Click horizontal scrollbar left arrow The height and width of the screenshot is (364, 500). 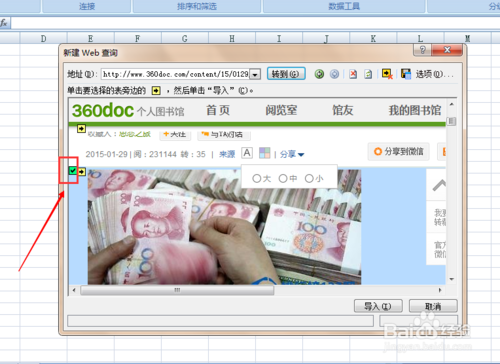tap(74, 290)
